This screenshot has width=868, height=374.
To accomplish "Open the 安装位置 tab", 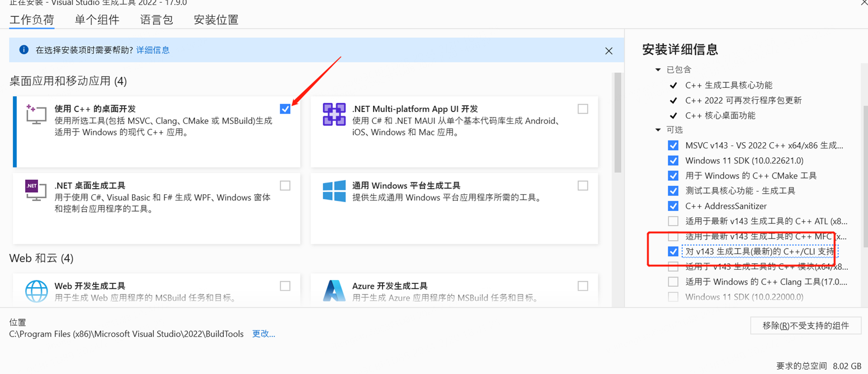I will click(216, 20).
